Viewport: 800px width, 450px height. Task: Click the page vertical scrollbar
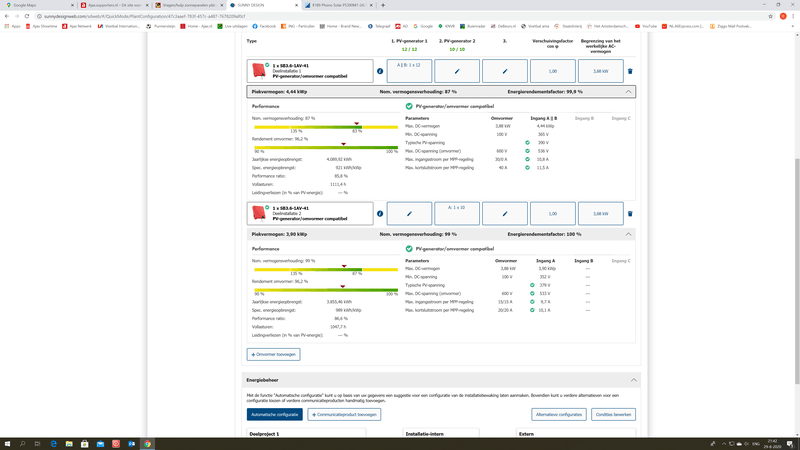[797, 270]
